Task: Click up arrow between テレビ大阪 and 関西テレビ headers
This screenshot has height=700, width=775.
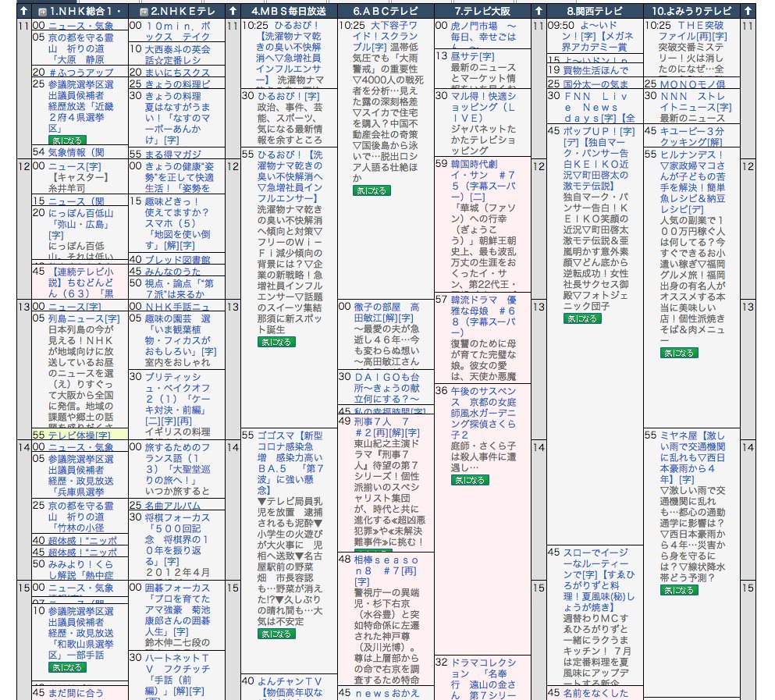Action: pyautogui.click(x=539, y=10)
